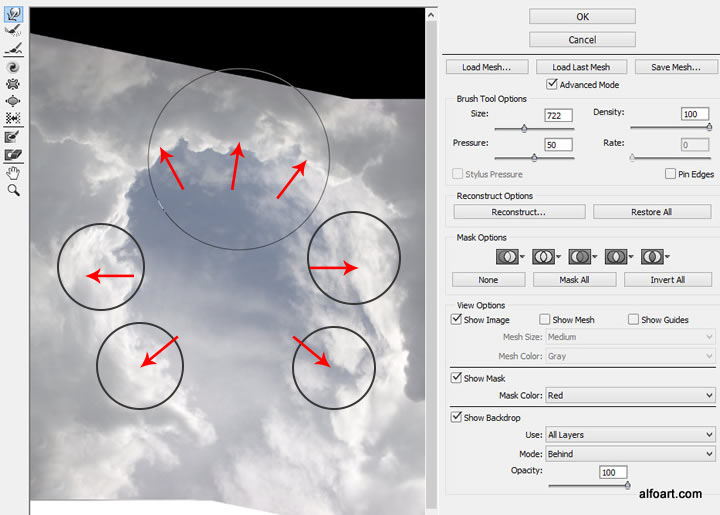The width and height of the screenshot is (720, 515).
Task: Select the Bloat tool
Action: [x=14, y=101]
